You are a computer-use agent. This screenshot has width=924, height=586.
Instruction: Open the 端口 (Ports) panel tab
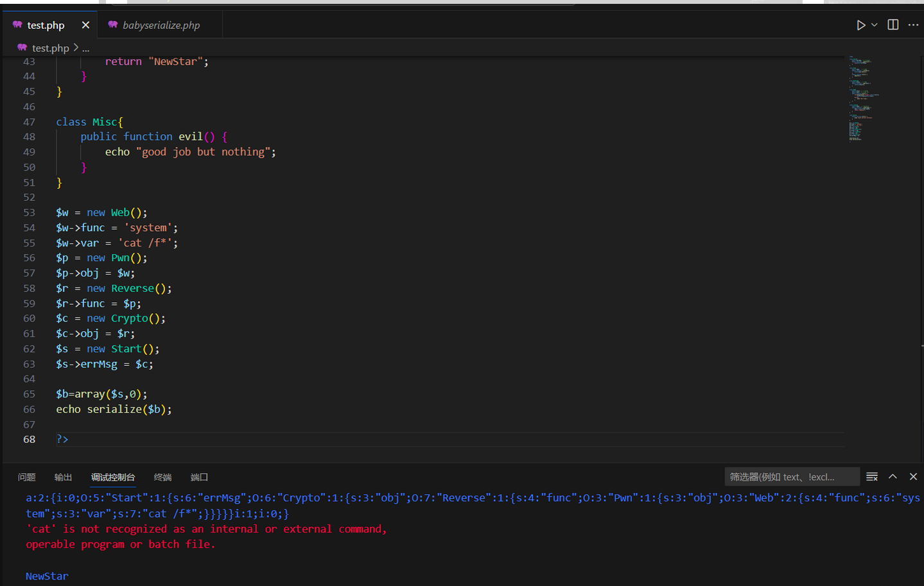[199, 477]
